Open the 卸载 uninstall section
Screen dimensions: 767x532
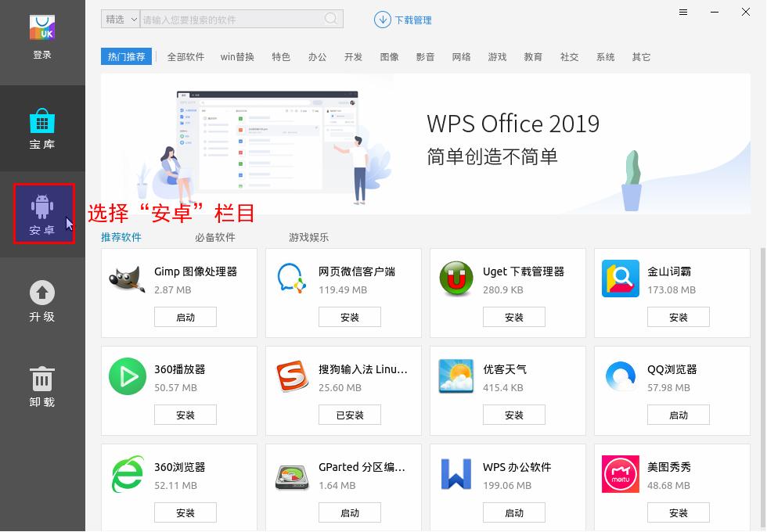(42, 386)
